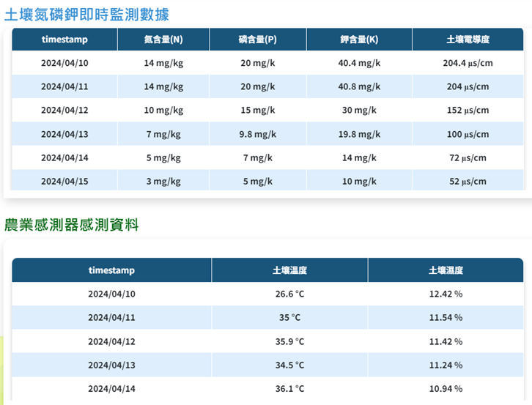Viewport: 532px width, 405px height.
Task: Click the 氮含量(N) column header
Action: pyautogui.click(x=163, y=40)
